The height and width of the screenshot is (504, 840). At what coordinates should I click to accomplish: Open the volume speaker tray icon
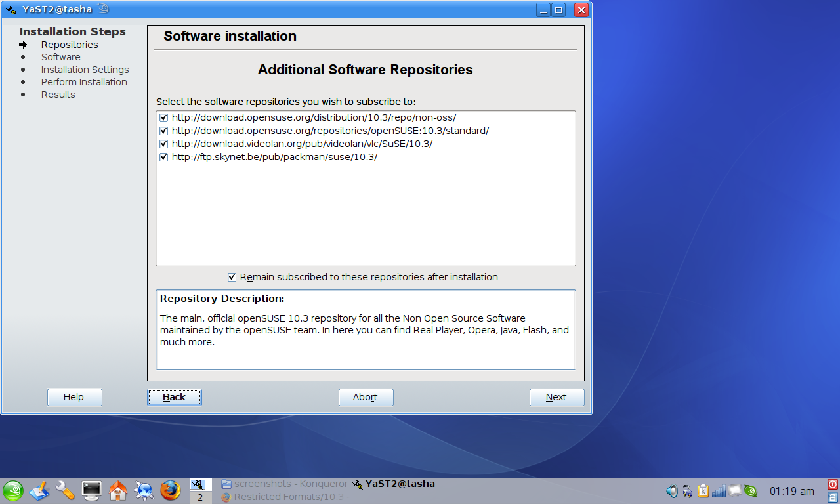click(672, 491)
